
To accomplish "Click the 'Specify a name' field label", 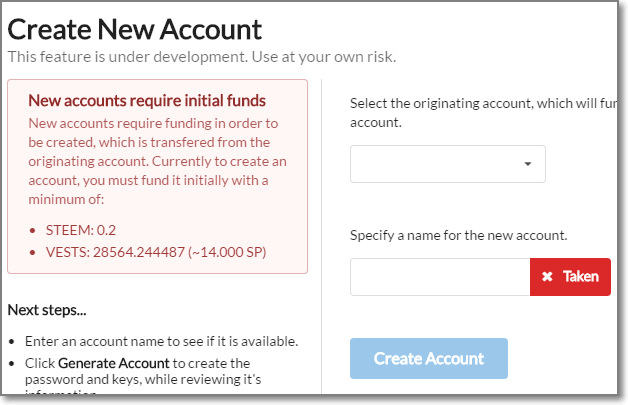I will tap(459, 236).
